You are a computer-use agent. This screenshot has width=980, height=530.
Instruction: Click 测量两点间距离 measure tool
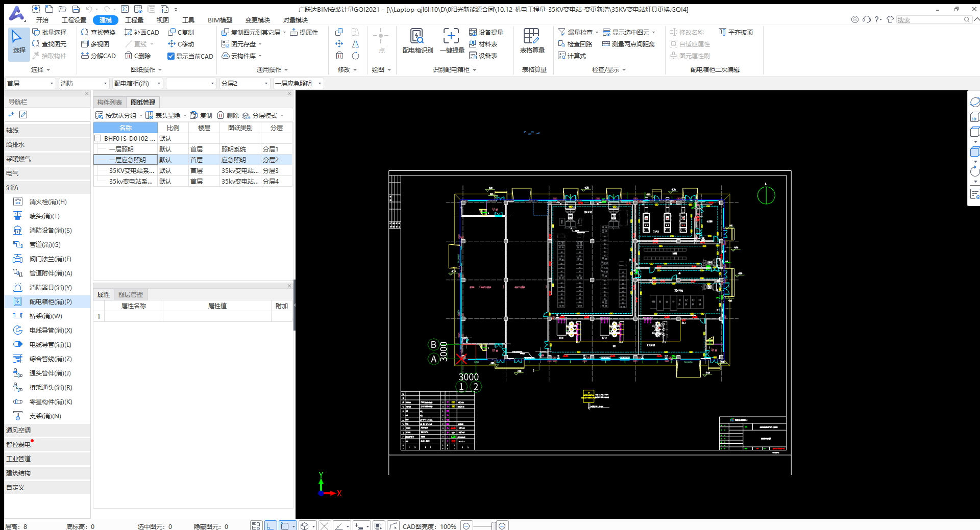coord(629,44)
